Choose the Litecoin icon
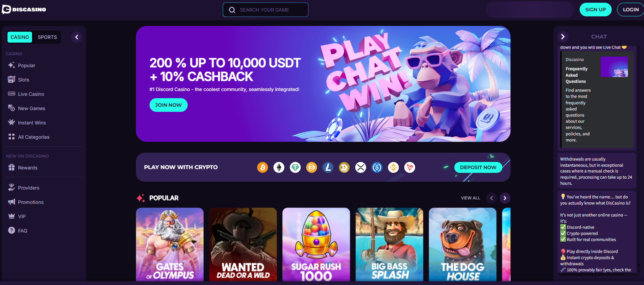 click(x=328, y=167)
